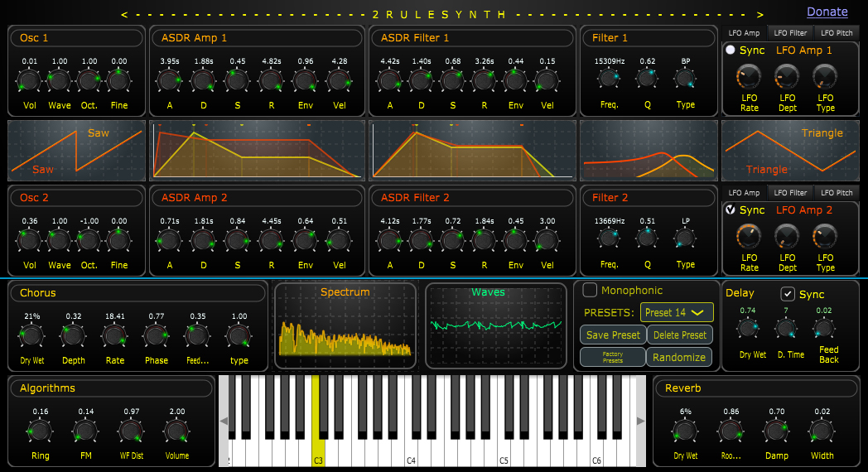The image size is (868, 472).
Task: Disable Sync for LFO Amp 2
Action: [x=731, y=210]
